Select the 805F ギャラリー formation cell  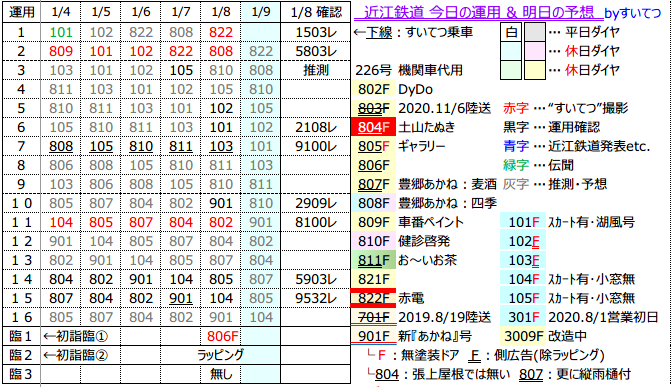[374, 146]
